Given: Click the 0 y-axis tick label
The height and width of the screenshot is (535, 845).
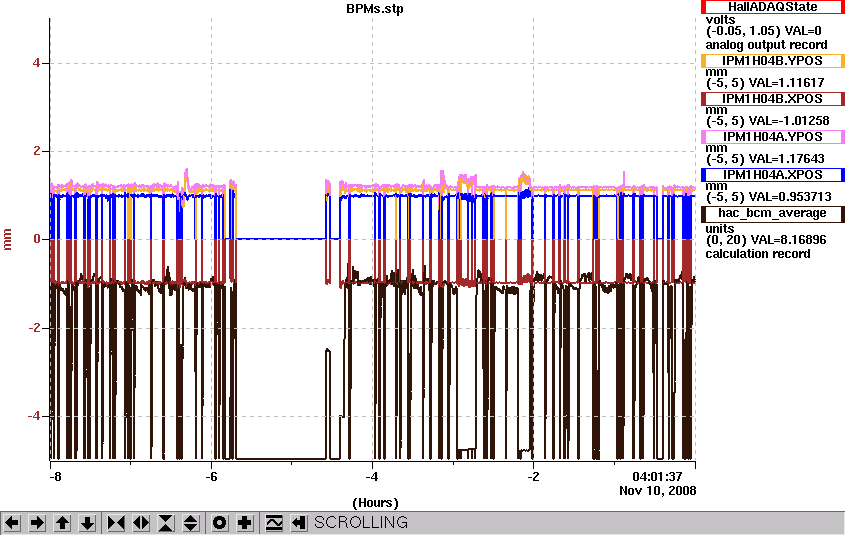Looking at the screenshot, I should 37,239.
